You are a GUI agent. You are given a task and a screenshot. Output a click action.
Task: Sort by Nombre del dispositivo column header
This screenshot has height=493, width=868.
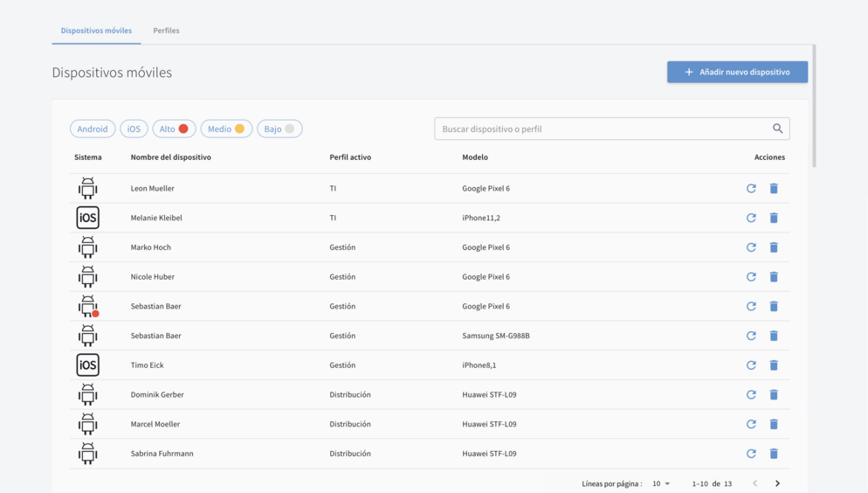point(171,157)
